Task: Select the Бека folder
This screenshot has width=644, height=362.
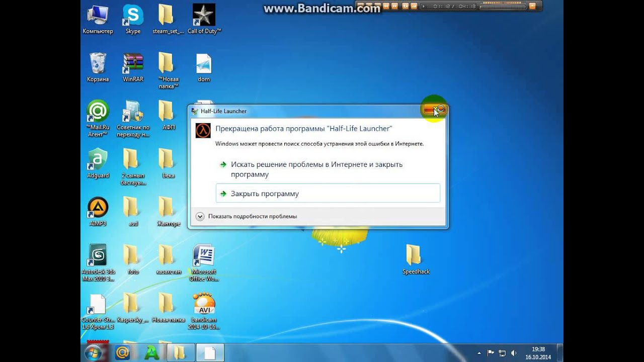Action: (x=168, y=163)
